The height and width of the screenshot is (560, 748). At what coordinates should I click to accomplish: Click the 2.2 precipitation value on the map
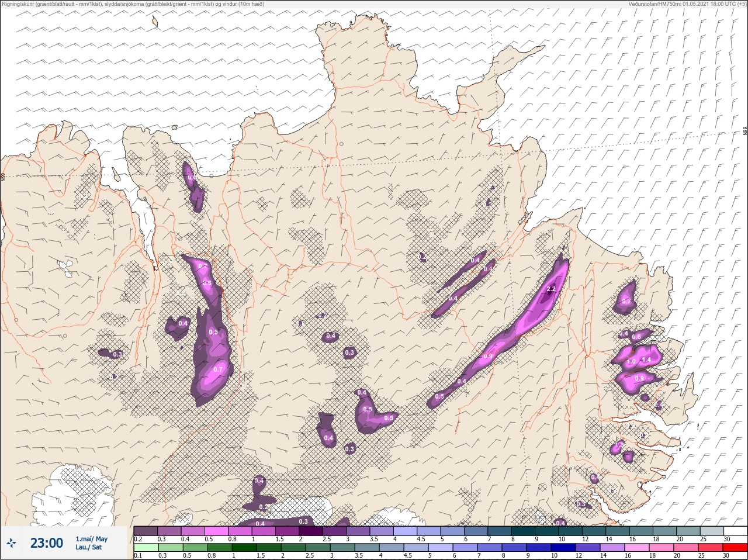tap(550, 289)
